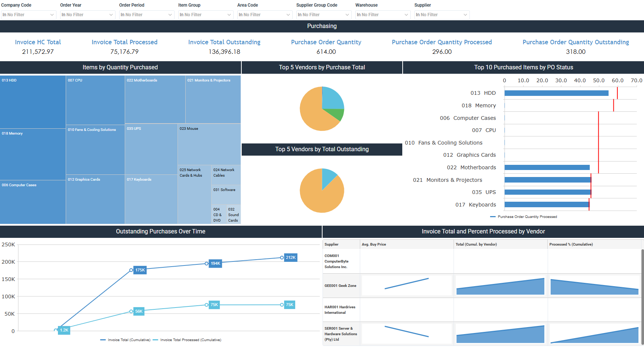Viewport: 644px width, 347px height.
Task: Click the 56K data point marker
Action: [131, 312]
